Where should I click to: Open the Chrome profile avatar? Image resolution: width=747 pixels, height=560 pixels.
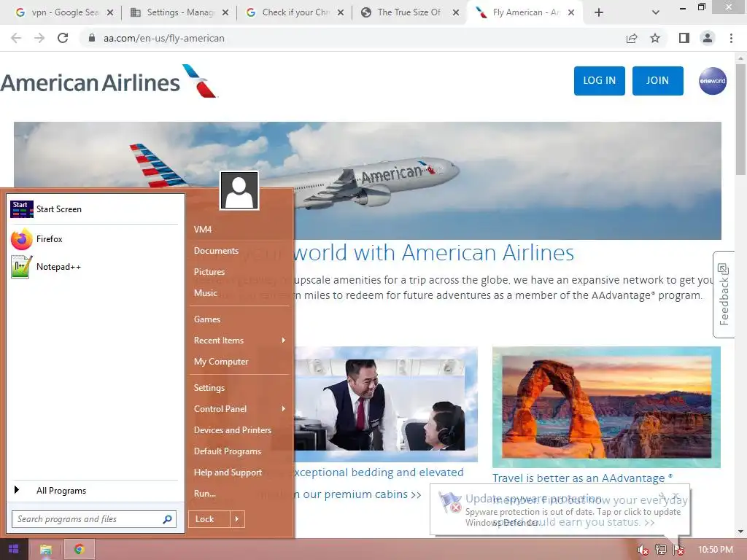click(708, 38)
